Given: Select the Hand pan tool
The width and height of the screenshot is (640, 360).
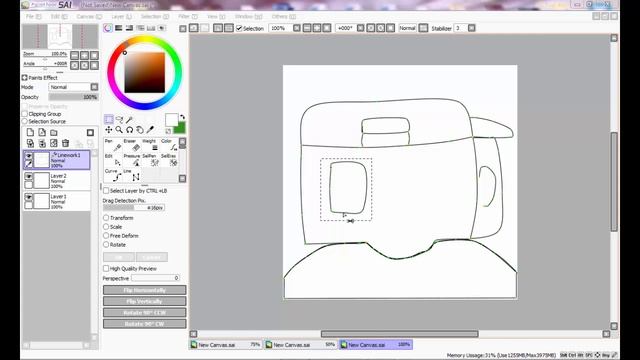Looking at the screenshot, I should point(140,130).
